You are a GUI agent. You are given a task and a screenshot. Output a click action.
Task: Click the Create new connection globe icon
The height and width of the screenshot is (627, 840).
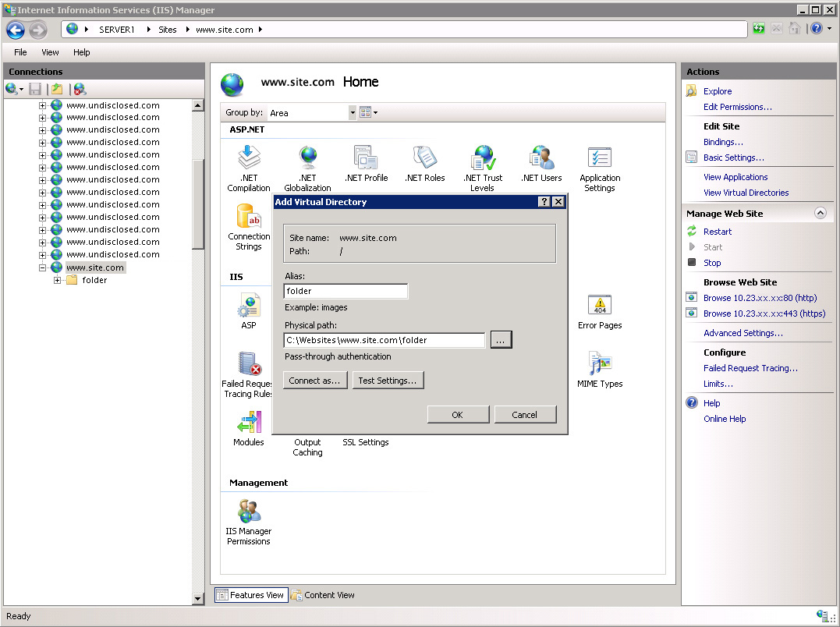click(x=11, y=89)
